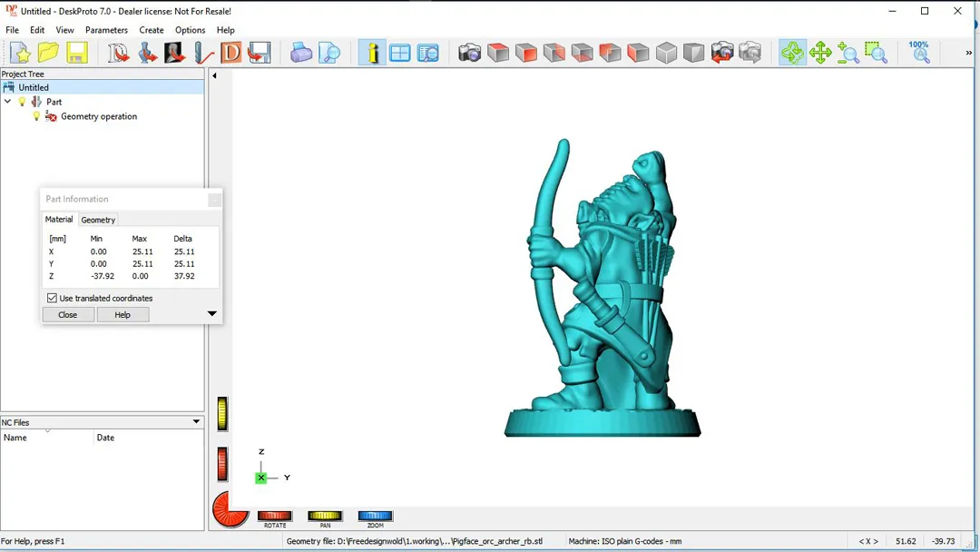Click the Help button in Part Information
Image resolution: width=980 pixels, height=552 pixels.
122,315
